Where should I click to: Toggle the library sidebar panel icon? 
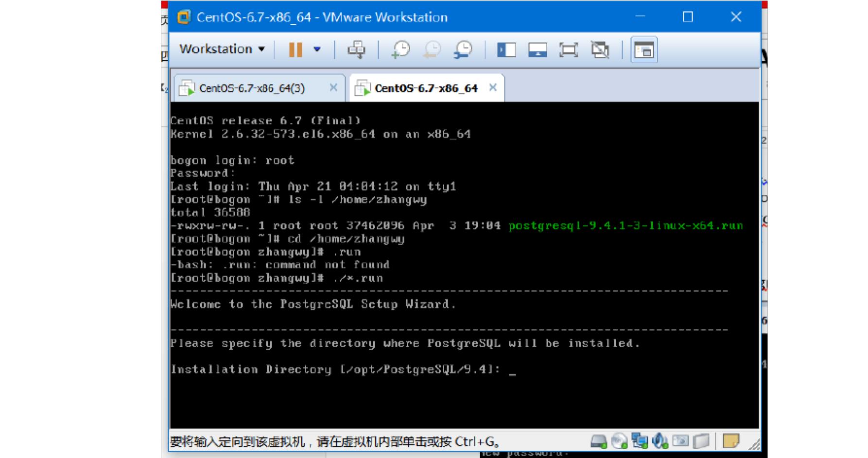(506, 50)
